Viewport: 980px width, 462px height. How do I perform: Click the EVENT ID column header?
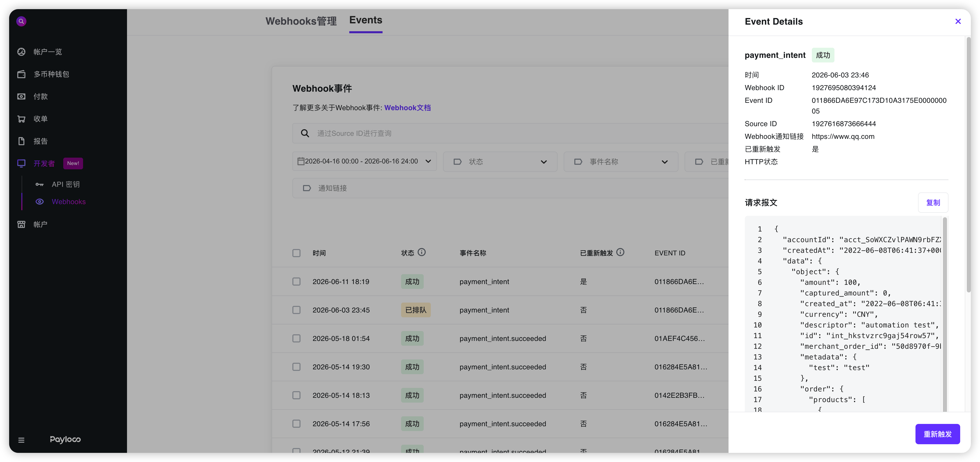click(670, 253)
